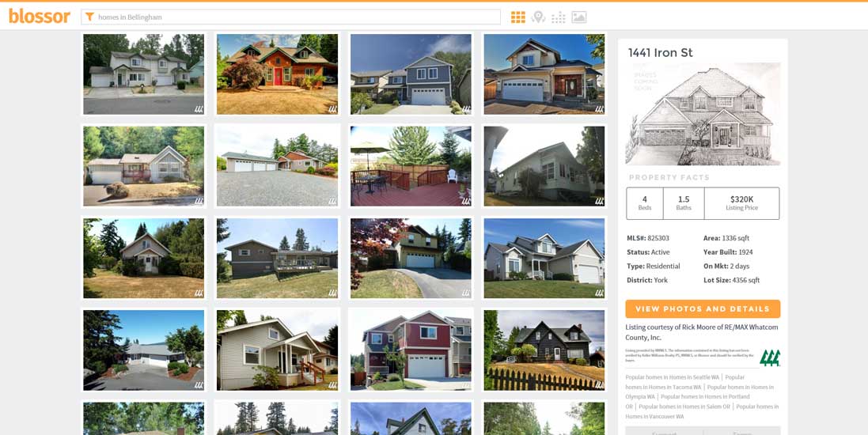Select the dotted scatter chart view icon
Viewport: 868px width, 435px height.
click(559, 17)
